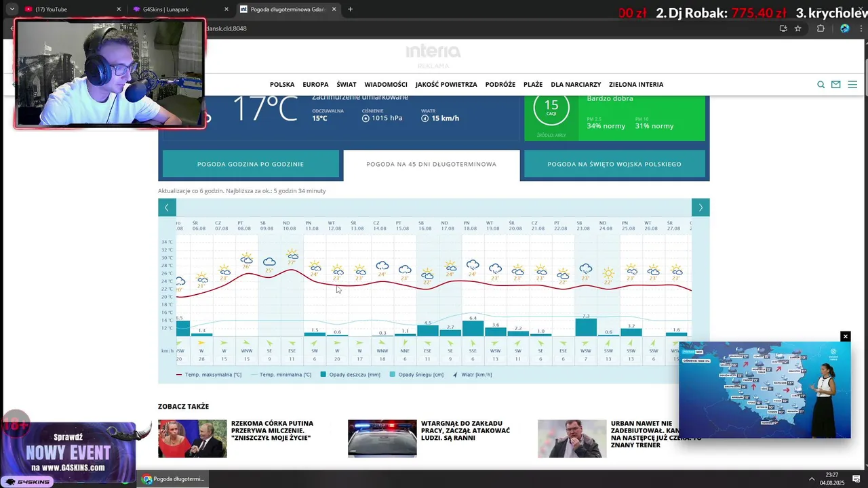868x488 pixels.
Task: Open the Chrome profile avatar
Action: (x=844, y=28)
